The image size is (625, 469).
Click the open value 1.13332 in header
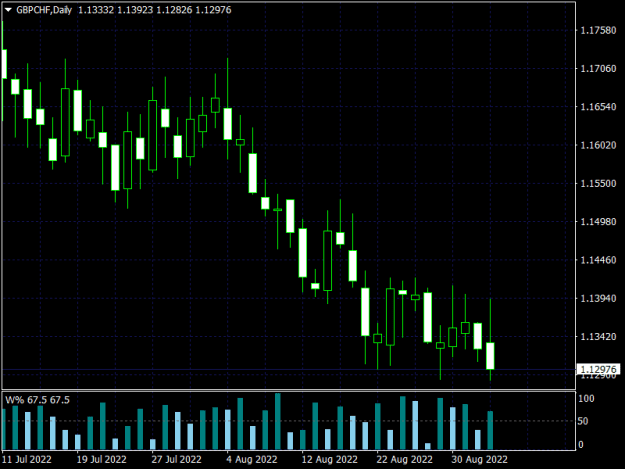pos(96,10)
